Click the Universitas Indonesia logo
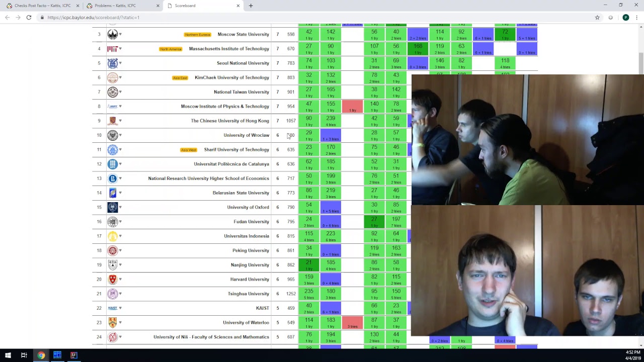Viewport: 644px width, 362px height. pyautogui.click(x=113, y=236)
